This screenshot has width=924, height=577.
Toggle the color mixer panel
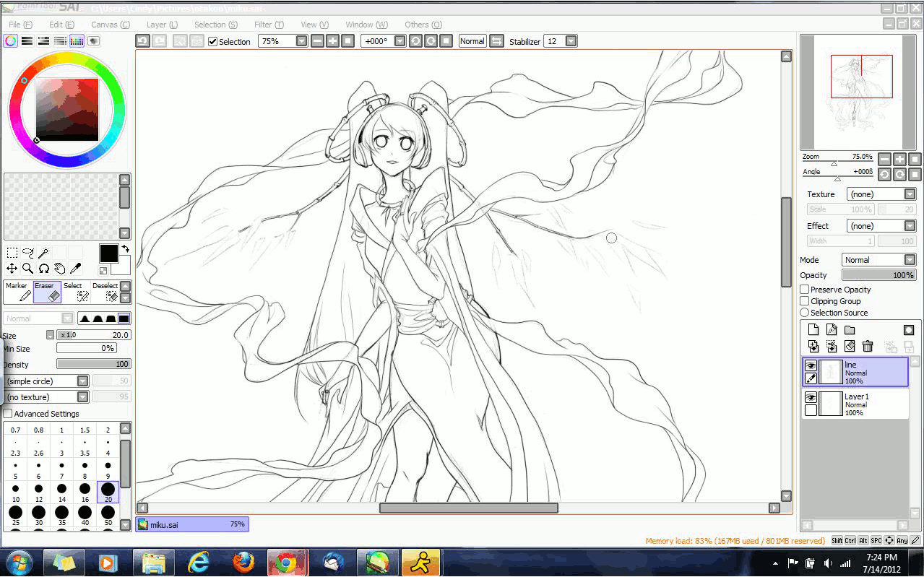pos(60,41)
